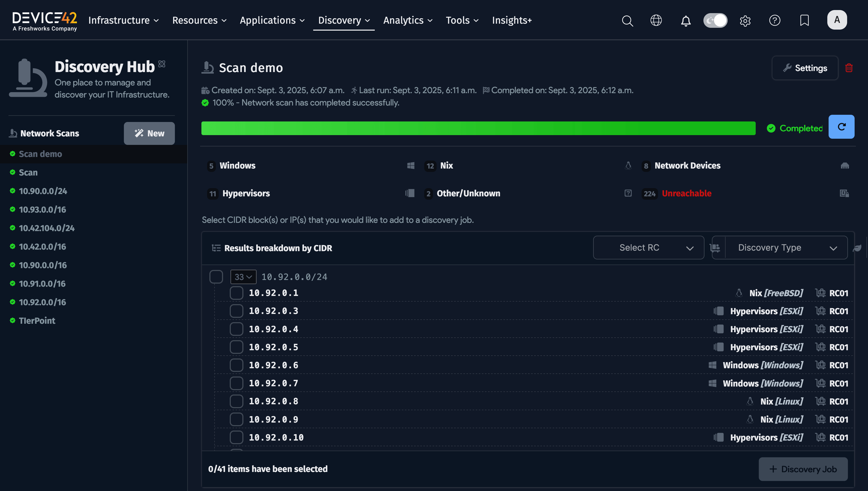Image resolution: width=868 pixels, height=491 pixels.
Task: Click the settings gear icon in header
Action: (745, 21)
